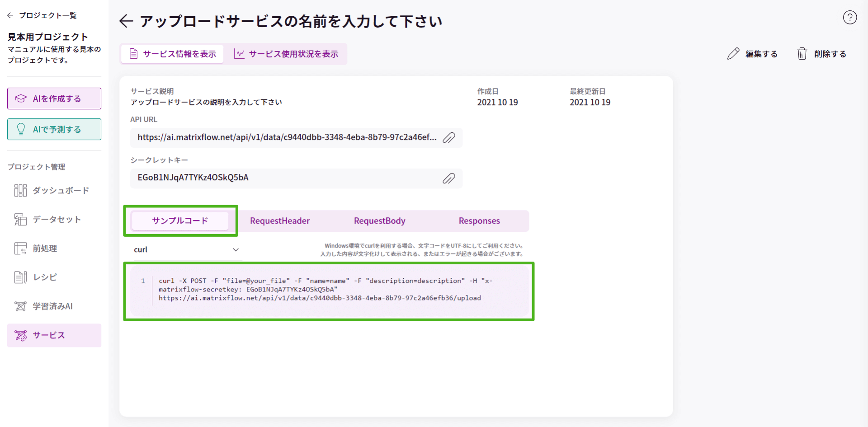Open 前処理 in the sidebar
This screenshot has width=868, height=427.
pos(54,248)
